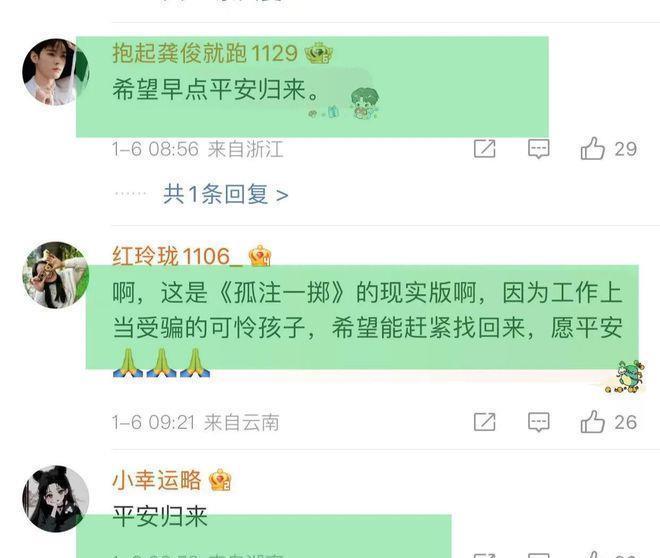The width and height of the screenshot is (660, 558).
Task: Tap the 平安归来 comment text
Action: pos(160,516)
